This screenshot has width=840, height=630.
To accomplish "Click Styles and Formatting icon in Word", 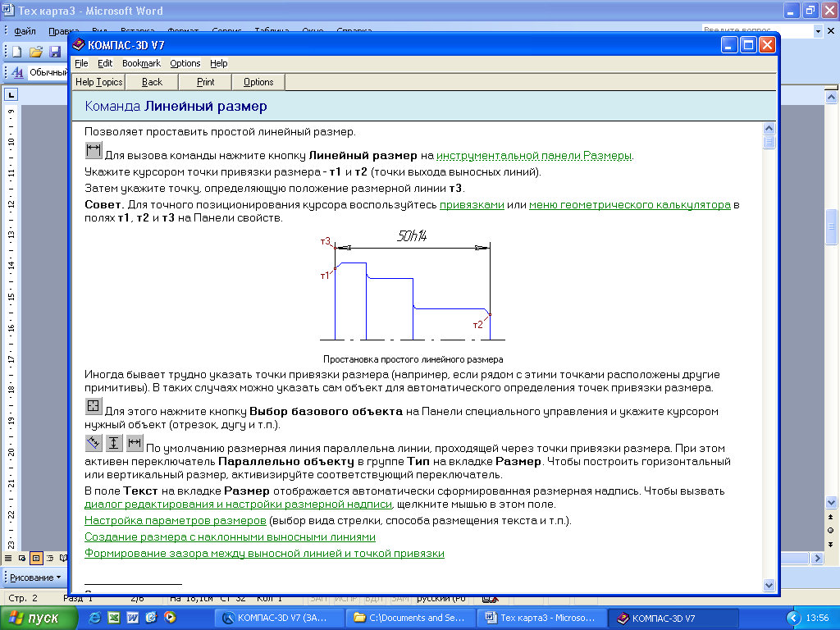I will [x=17, y=72].
